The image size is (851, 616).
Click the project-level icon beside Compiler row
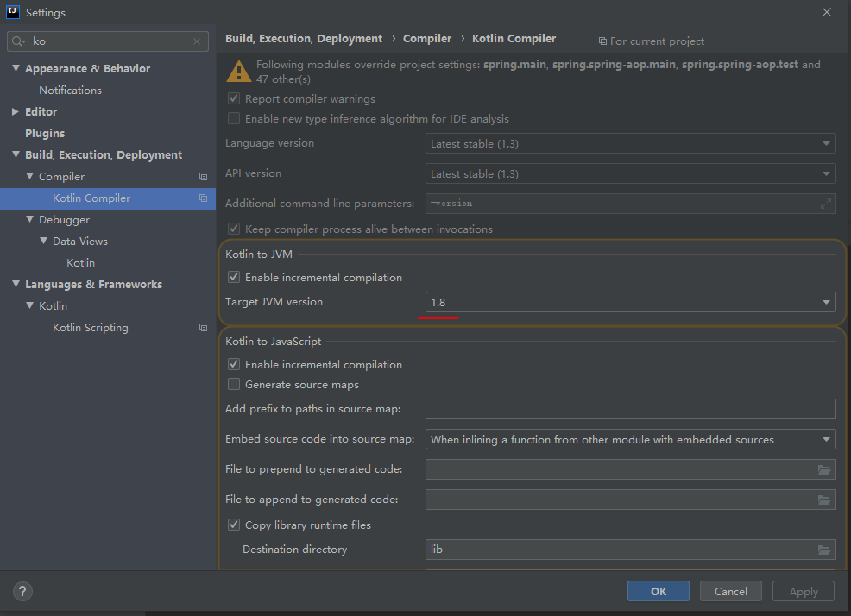coord(203,176)
